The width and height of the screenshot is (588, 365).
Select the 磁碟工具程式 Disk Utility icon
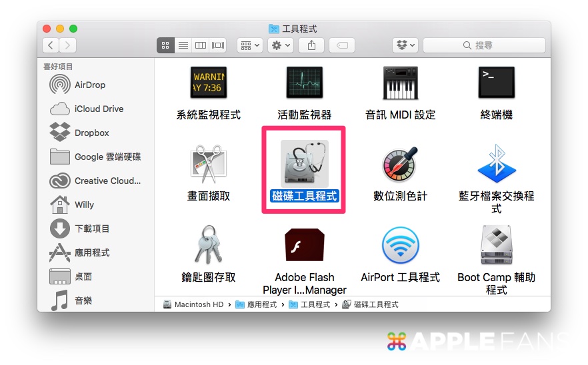pos(305,164)
